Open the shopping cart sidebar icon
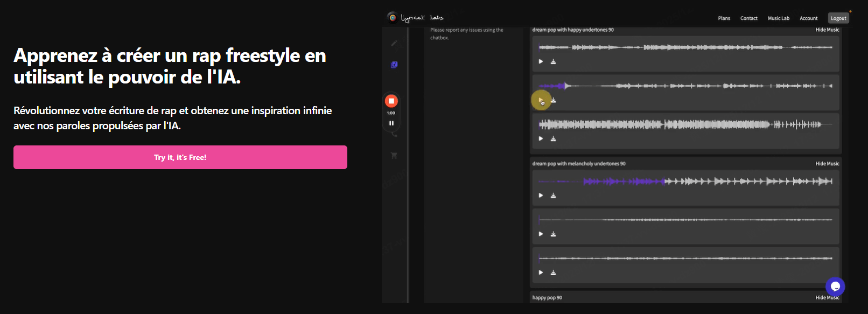 point(394,156)
